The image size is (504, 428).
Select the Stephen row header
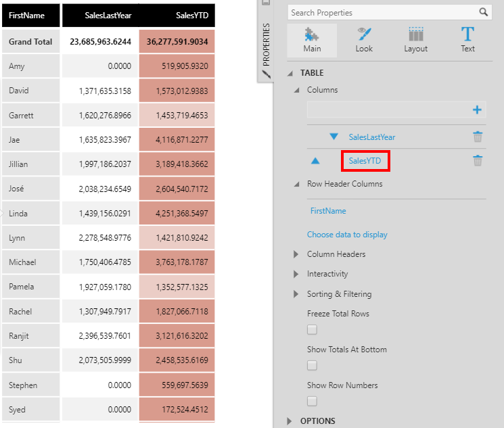(31, 385)
